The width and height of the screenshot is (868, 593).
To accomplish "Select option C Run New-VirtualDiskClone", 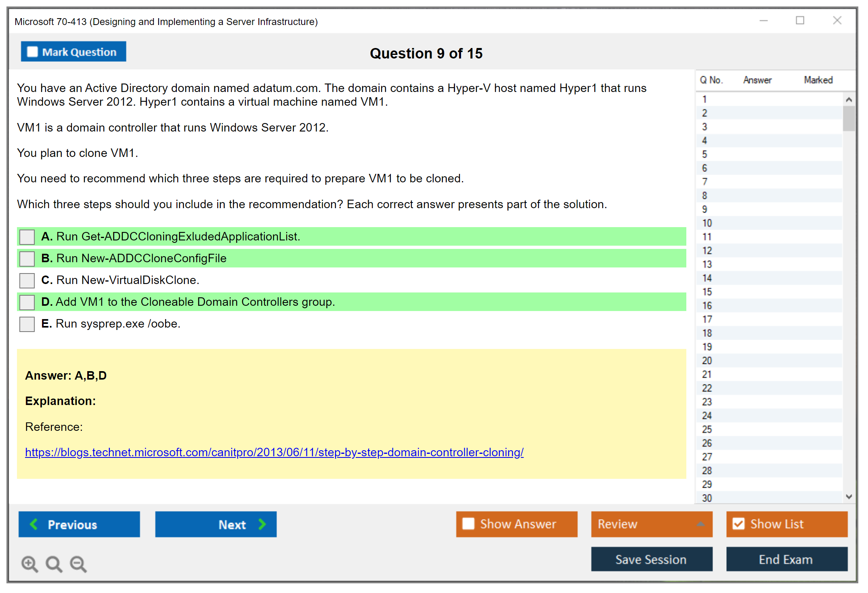I will pyautogui.click(x=27, y=280).
